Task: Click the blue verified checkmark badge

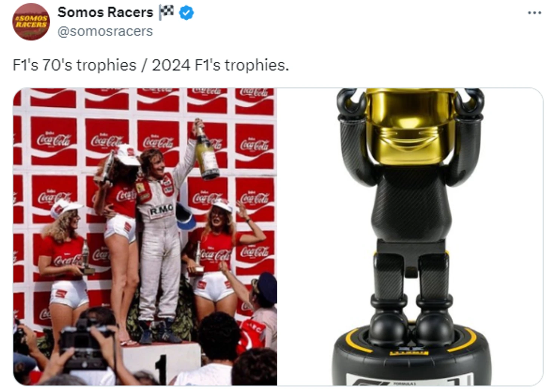Action: (186, 13)
